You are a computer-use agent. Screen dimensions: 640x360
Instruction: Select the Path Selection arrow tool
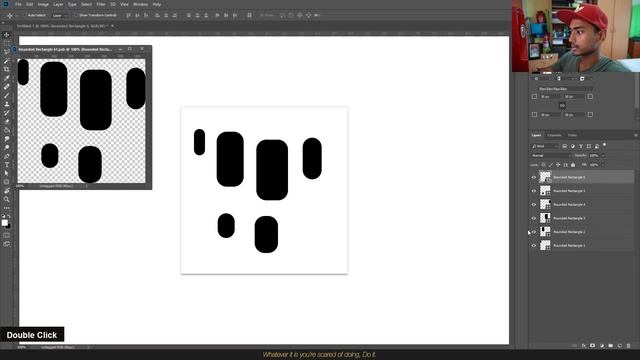click(7, 173)
